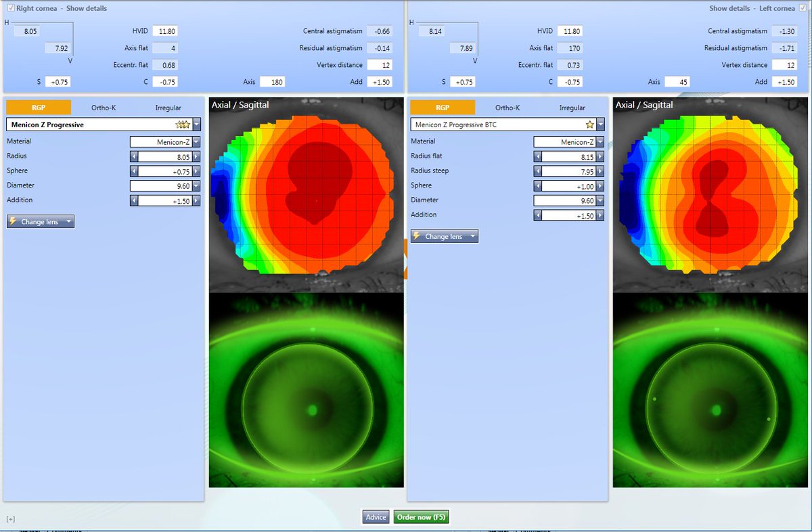Click left eye Axis flat value 170
Image resolution: width=812 pixels, height=532 pixels.
[570, 48]
